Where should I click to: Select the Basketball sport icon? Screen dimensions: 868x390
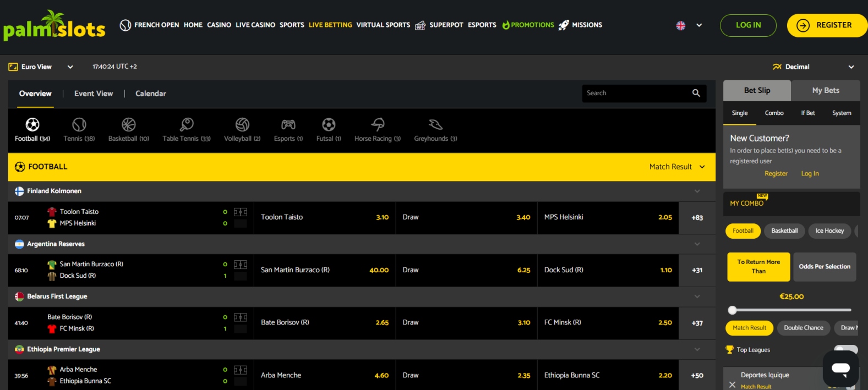tap(129, 124)
